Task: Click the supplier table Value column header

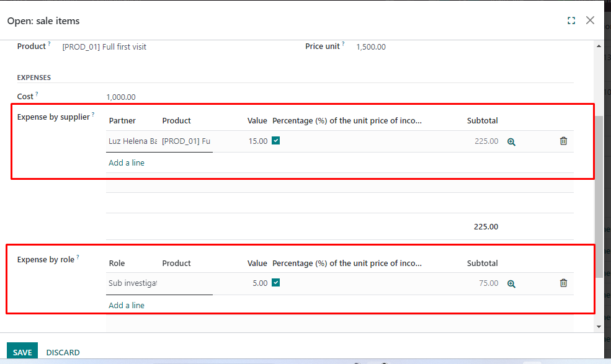Action: pos(257,121)
